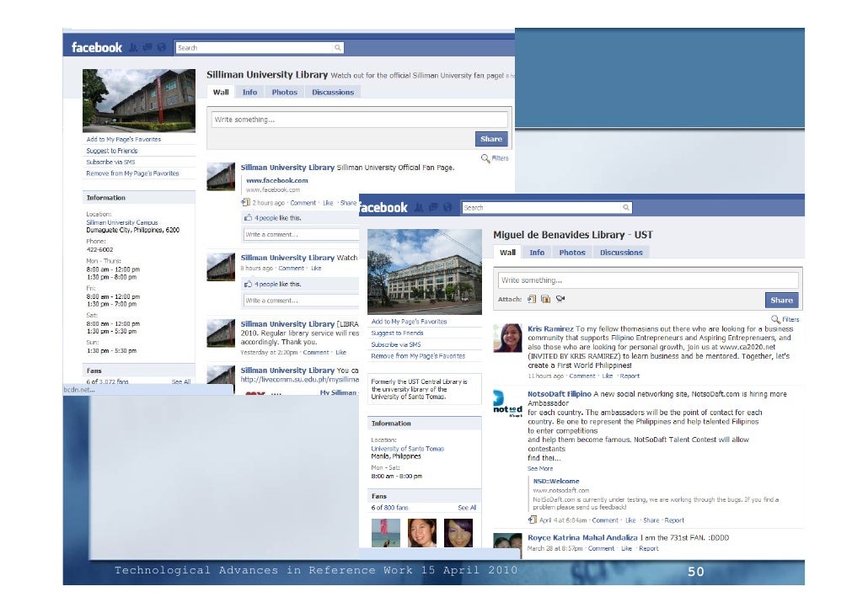Click 'Write a comment...' under the 2 hours ago post
The width and height of the screenshot is (868, 613).
click(302, 235)
